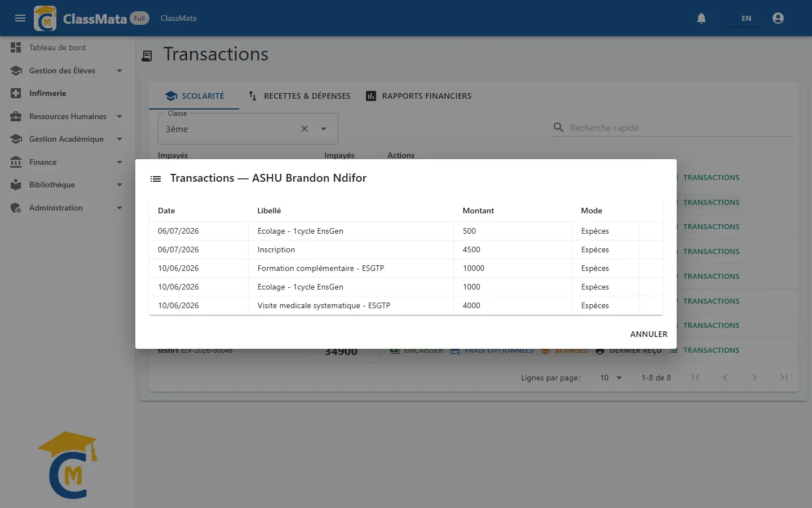Expand the Gestion des Élèves submenu

[x=120, y=71]
